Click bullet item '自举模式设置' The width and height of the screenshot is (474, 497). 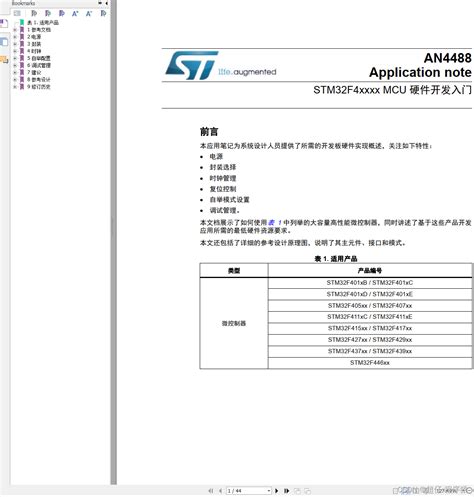(x=229, y=200)
